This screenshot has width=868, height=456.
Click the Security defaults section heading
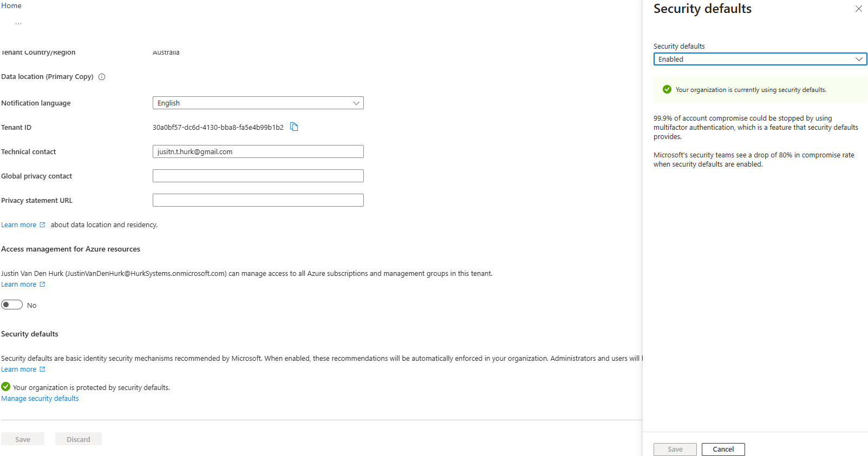pyautogui.click(x=30, y=334)
